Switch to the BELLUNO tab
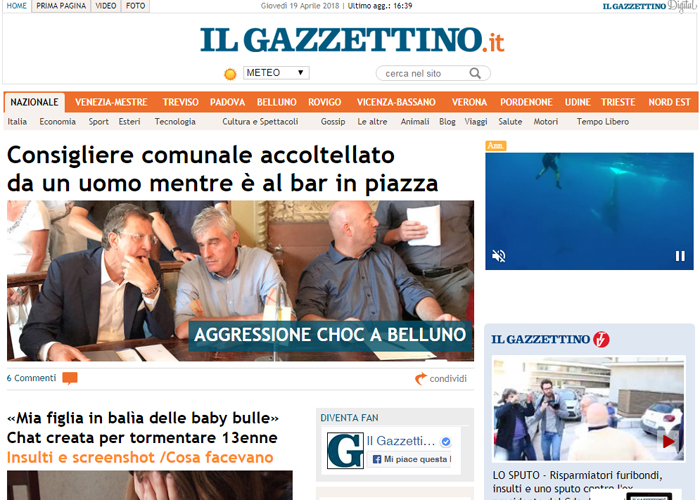Viewport: 700px width, 500px height. [x=276, y=102]
